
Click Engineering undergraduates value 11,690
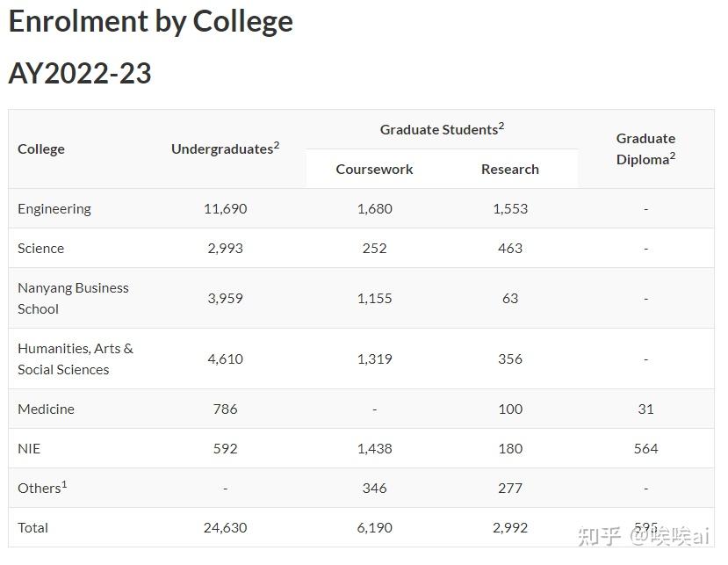coord(225,209)
